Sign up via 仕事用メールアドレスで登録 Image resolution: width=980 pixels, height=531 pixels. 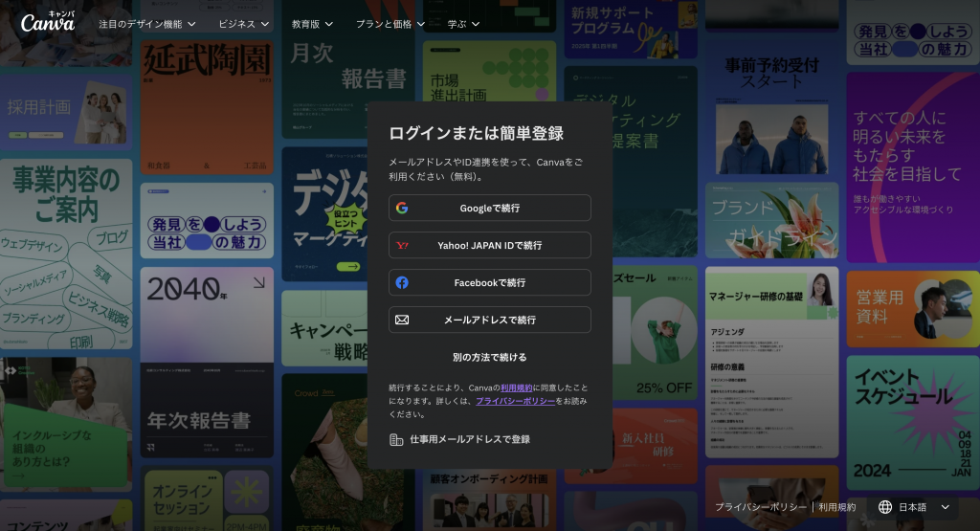pos(460,440)
